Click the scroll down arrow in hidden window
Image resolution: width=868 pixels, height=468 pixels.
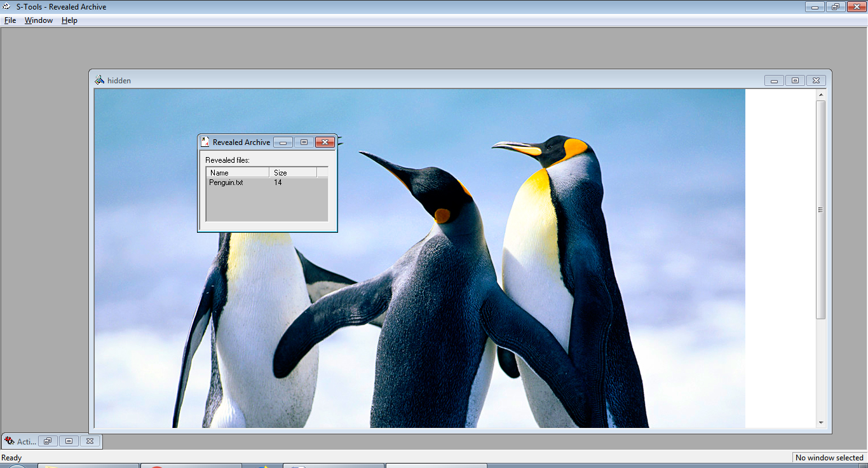[820, 422]
